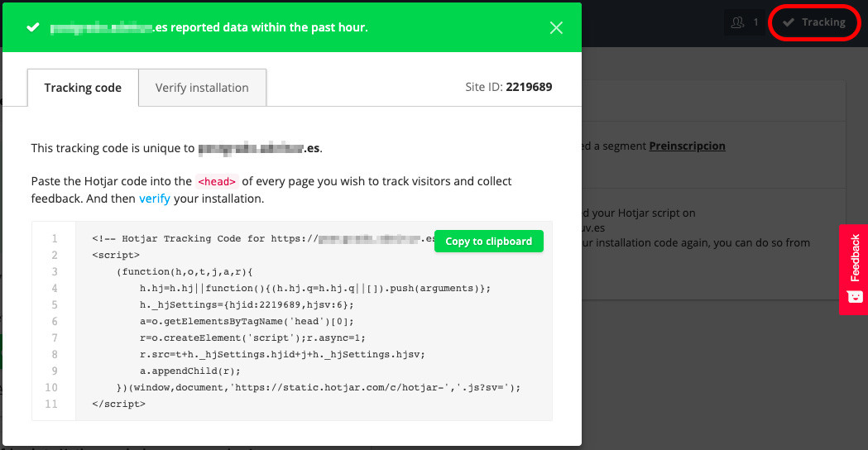The height and width of the screenshot is (450, 868).
Task: Click the Hotjar face icon on Feedback tab
Action: (x=855, y=297)
